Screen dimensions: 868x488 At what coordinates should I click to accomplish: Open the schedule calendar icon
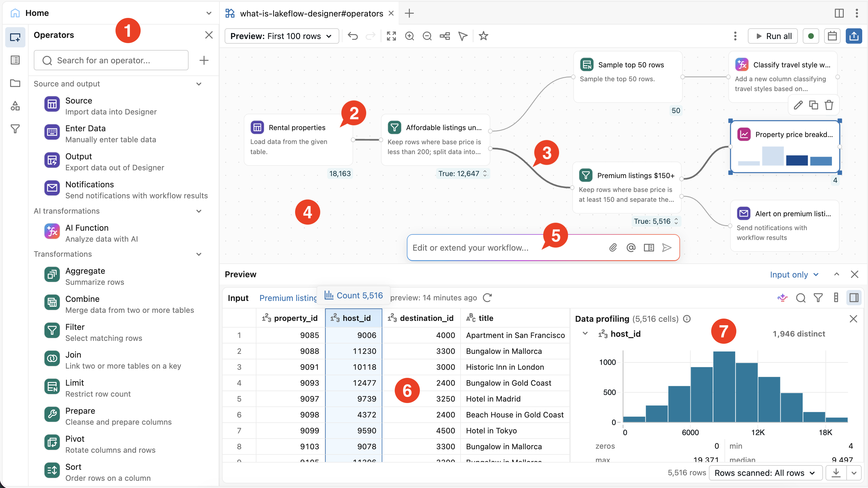click(832, 36)
